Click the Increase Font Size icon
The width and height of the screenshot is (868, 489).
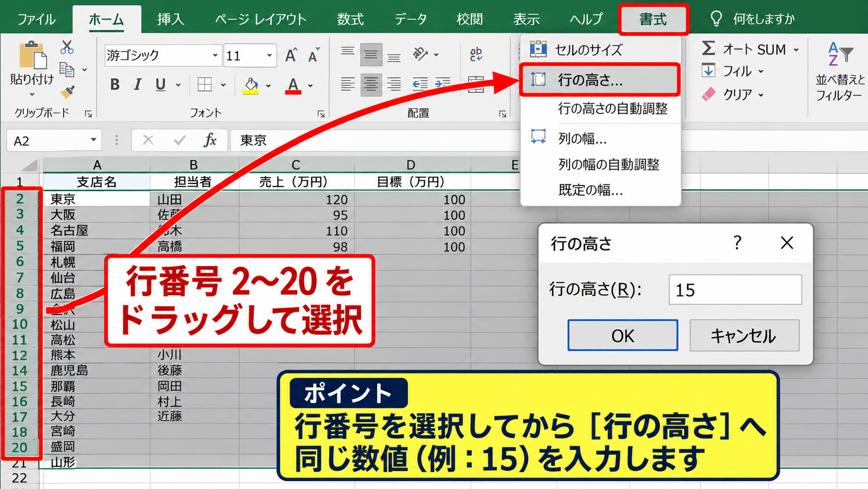[291, 55]
